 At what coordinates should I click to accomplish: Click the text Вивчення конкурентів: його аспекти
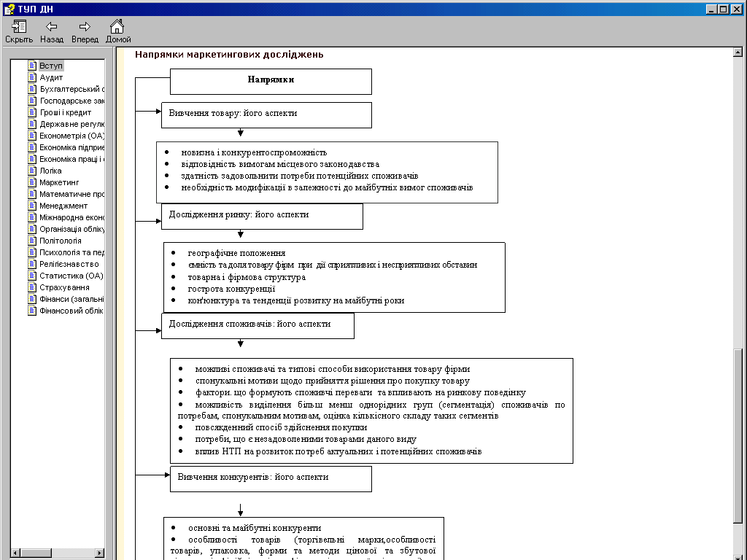(x=253, y=477)
